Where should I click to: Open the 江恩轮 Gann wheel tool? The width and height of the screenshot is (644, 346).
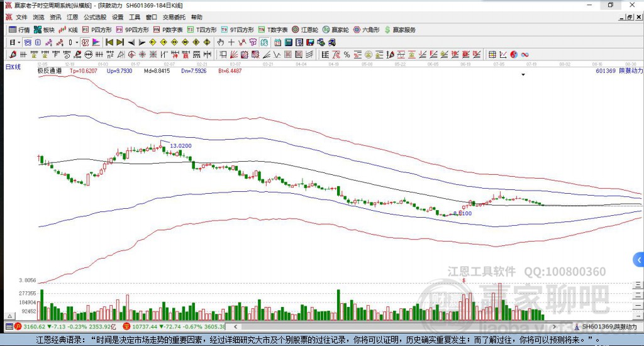(x=305, y=30)
